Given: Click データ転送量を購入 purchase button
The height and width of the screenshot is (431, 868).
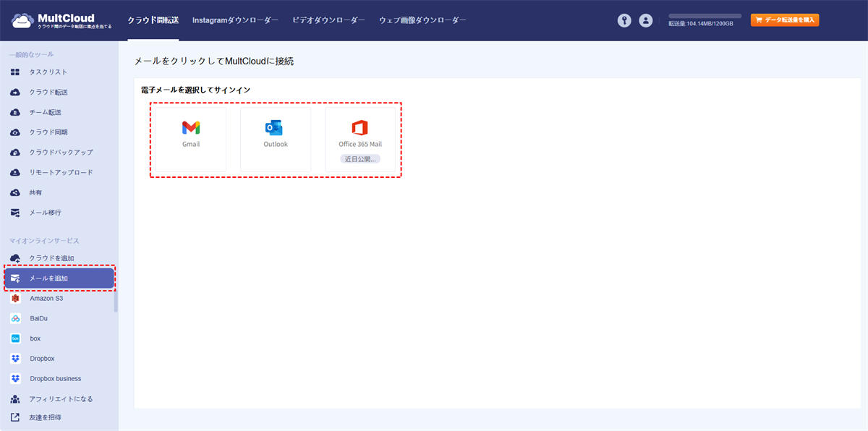Looking at the screenshot, I should tap(785, 20).
